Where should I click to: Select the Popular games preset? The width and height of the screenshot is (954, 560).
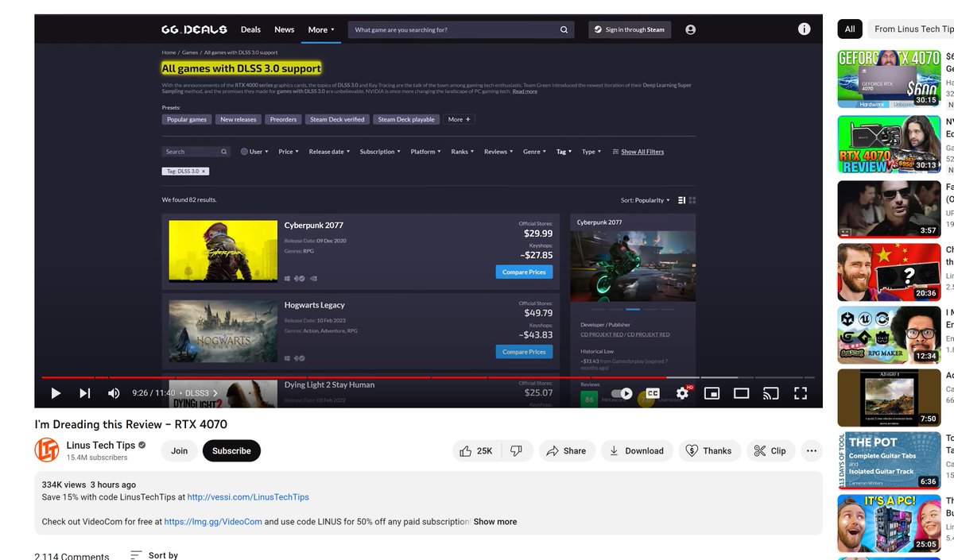[187, 119]
